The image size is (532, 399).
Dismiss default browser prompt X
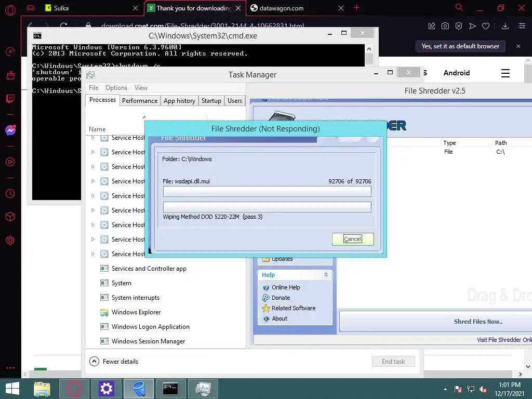518,46
